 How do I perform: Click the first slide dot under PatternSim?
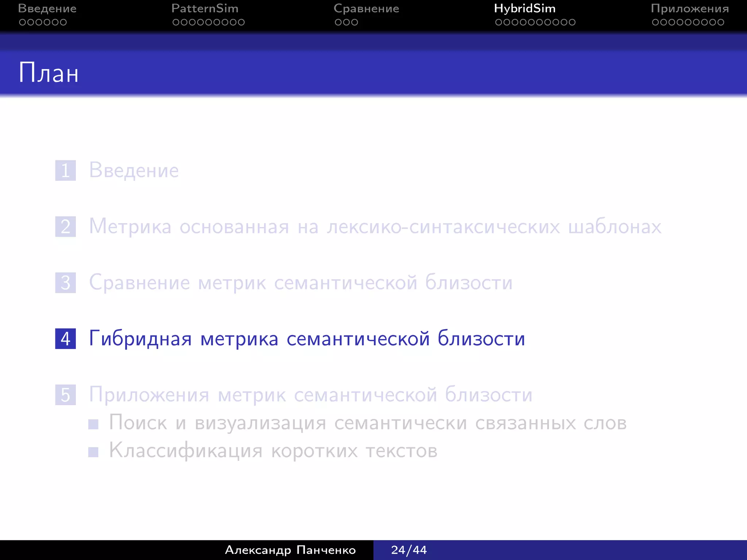[x=176, y=22]
